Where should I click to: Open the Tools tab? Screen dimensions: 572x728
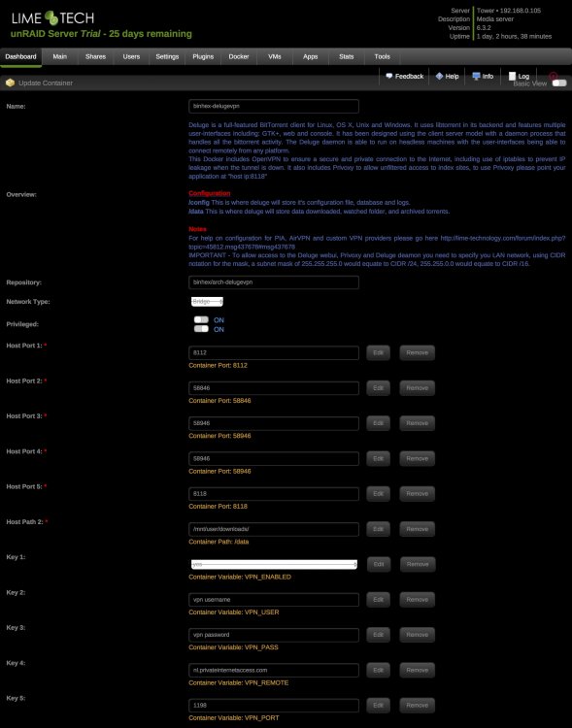(x=382, y=56)
